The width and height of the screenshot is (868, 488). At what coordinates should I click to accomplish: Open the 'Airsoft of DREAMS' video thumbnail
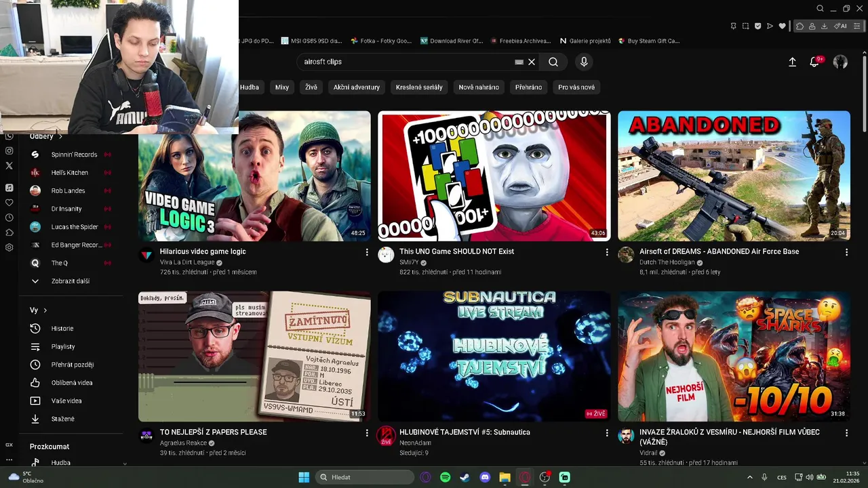pyautogui.click(x=734, y=176)
